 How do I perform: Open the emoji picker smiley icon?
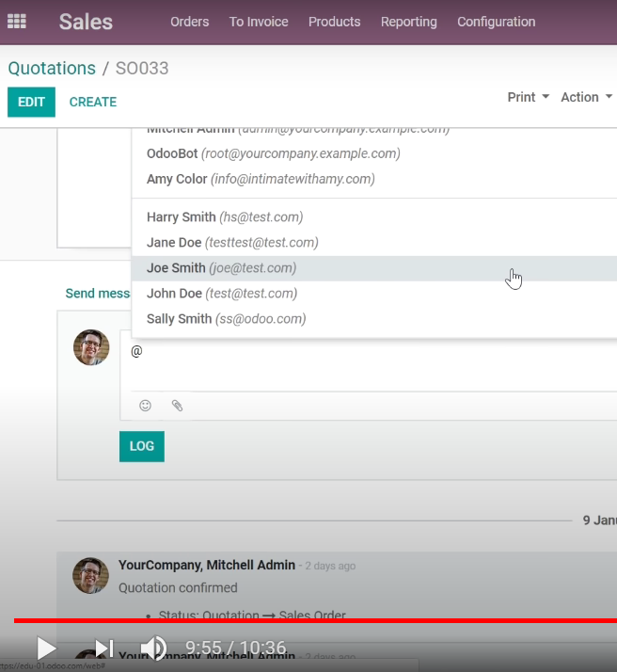[145, 406]
